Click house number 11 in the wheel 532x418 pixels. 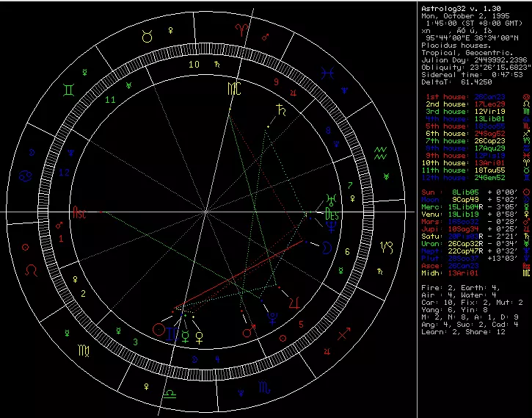(x=110, y=99)
